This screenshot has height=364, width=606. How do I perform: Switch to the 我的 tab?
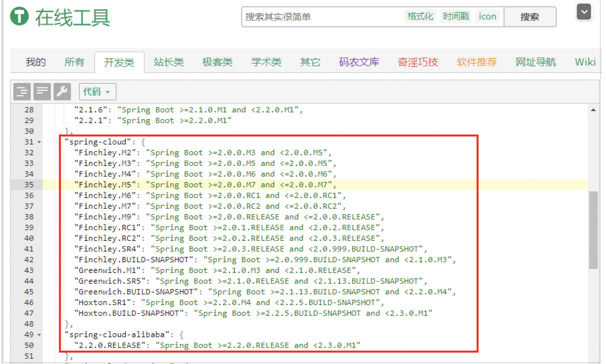pyautogui.click(x=36, y=62)
